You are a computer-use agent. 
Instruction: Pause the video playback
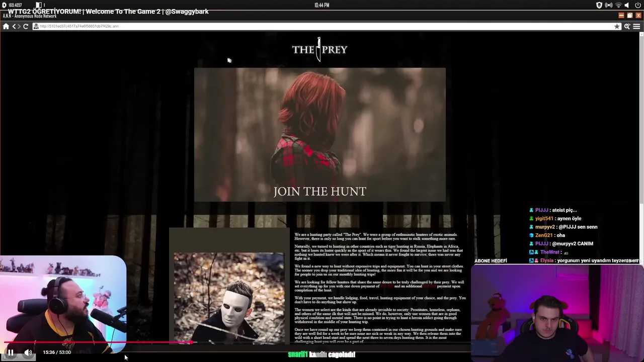tap(10, 352)
